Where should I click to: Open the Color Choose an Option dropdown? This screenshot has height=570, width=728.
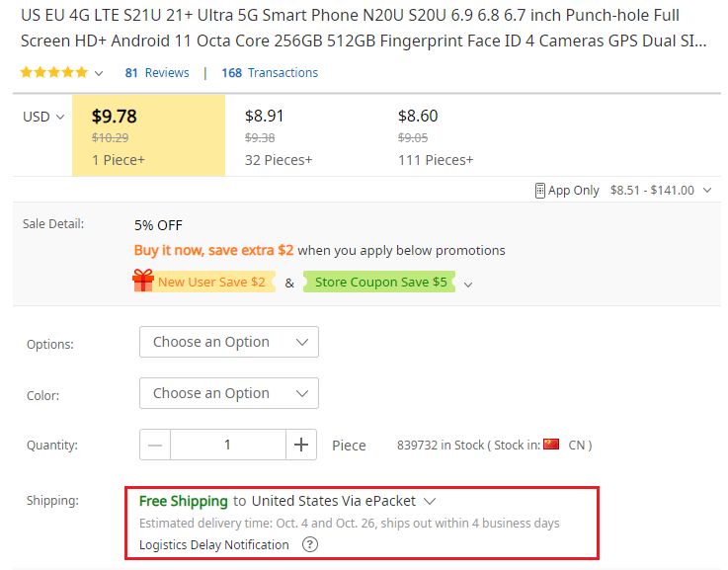[229, 393]
